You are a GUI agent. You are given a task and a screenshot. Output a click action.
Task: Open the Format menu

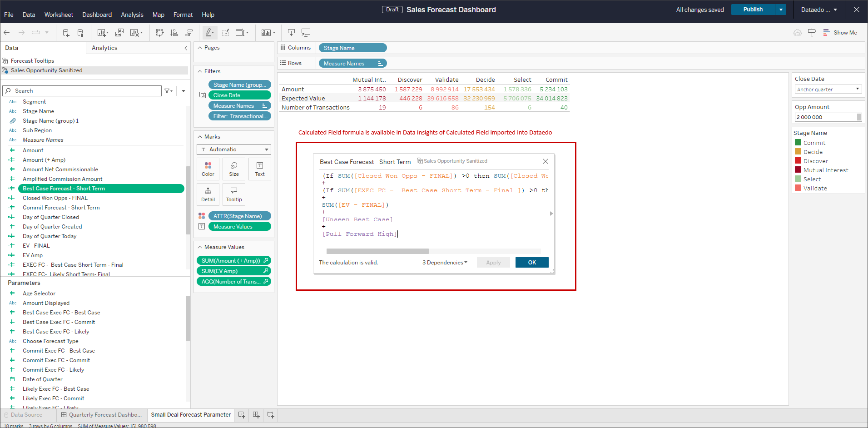[x=183, y=15]
